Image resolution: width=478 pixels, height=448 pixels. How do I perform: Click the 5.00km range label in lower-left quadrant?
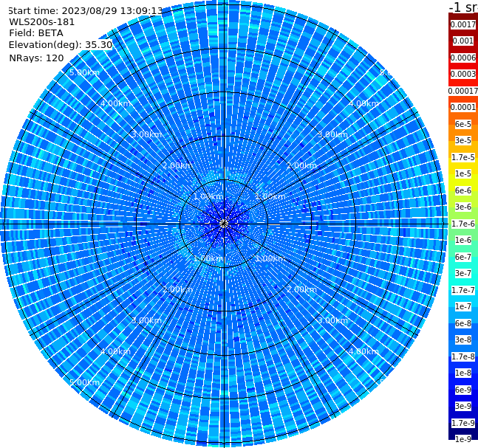84,382
